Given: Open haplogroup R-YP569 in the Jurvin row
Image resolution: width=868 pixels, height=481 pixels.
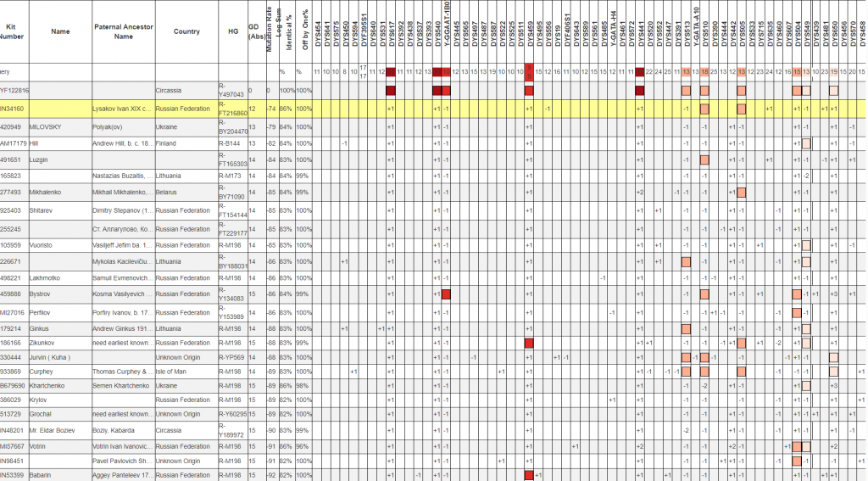Looking at the screenshot, I should point(232,358).
